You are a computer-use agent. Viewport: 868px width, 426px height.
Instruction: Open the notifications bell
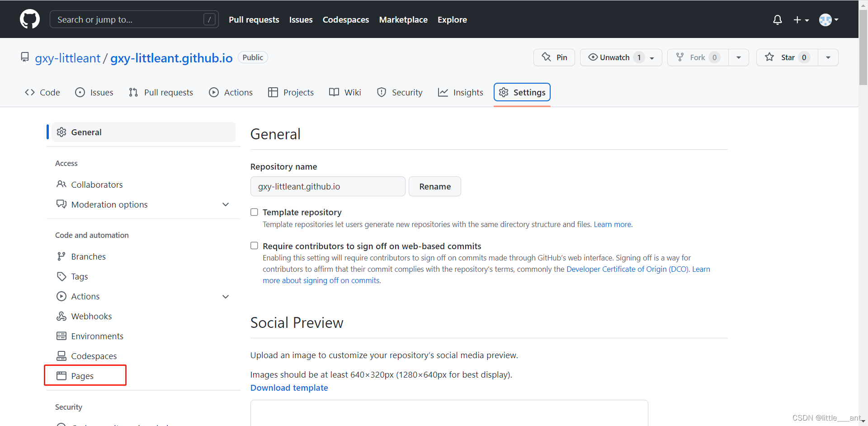tap(777, 20)
